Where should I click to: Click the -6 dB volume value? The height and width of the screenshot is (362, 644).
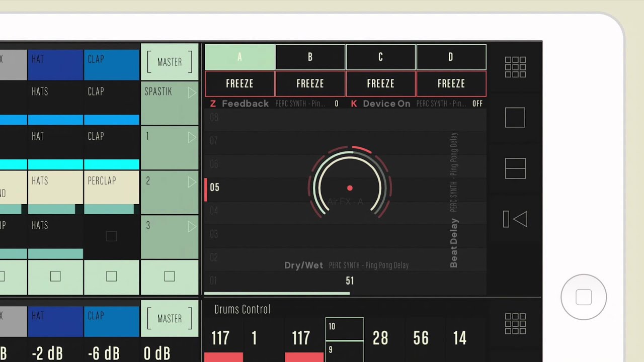[x=104, y=353]
